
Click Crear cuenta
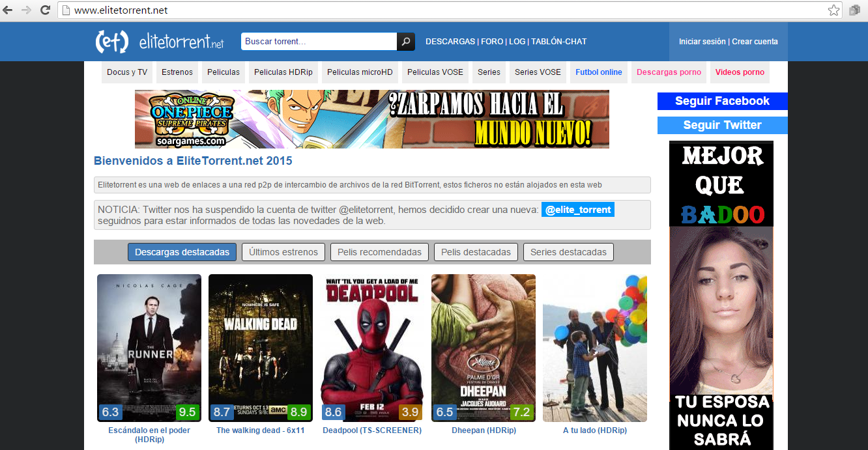[755, 42]
